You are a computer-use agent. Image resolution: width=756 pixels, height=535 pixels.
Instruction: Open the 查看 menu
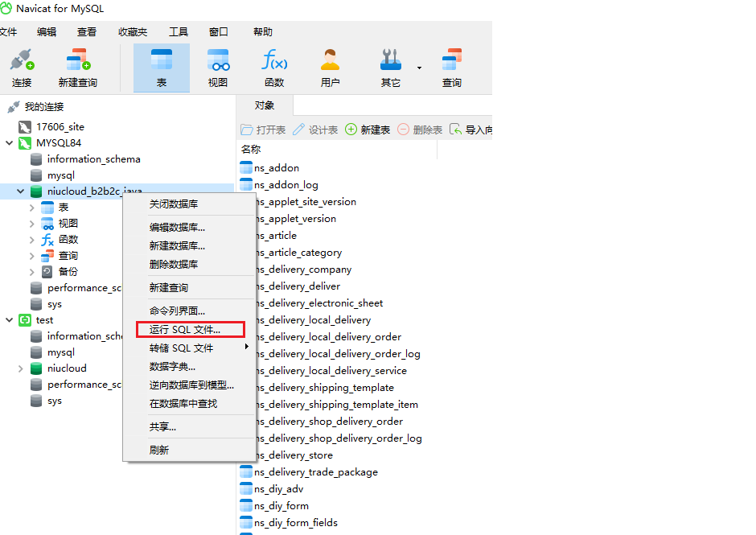(x=86, y=32)
